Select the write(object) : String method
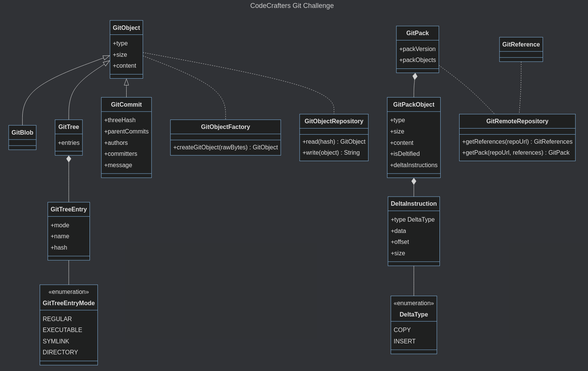The width and height of the screenshot is (588, 371). [331, 153]
